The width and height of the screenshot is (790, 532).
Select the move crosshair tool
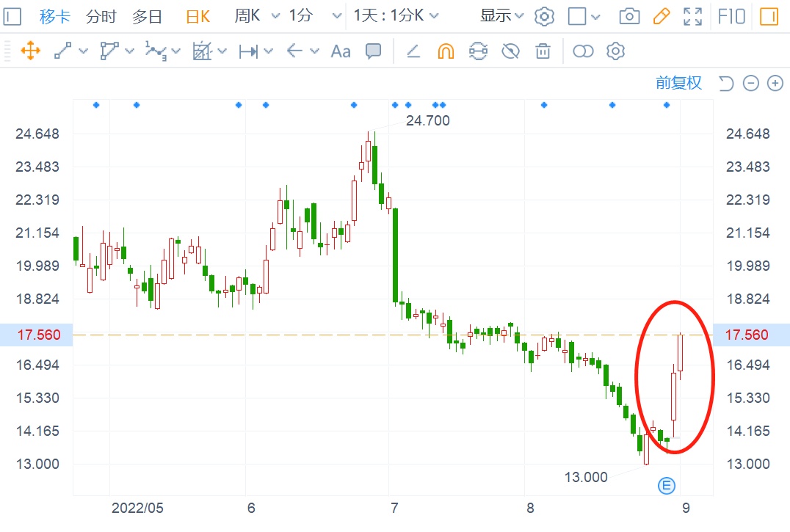[31, 51]
